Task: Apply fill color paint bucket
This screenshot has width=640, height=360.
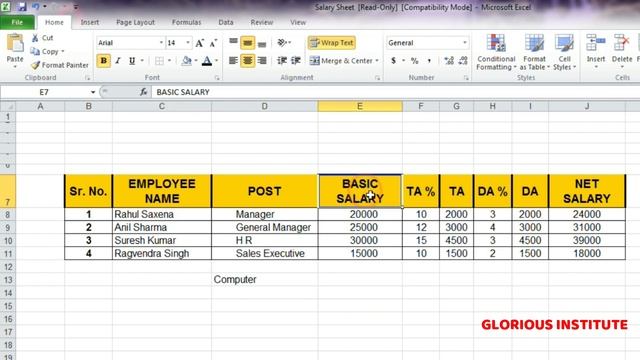Action: tap(187, 61)
